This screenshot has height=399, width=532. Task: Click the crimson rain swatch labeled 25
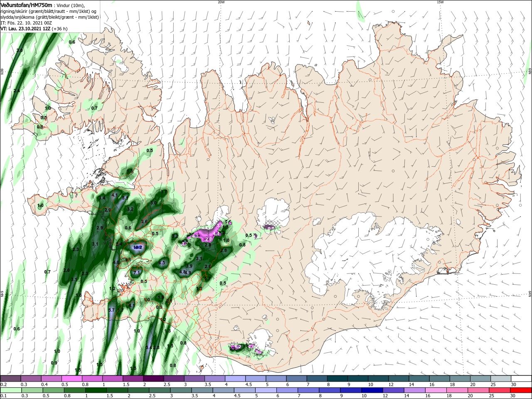click(x=500, y=390)
